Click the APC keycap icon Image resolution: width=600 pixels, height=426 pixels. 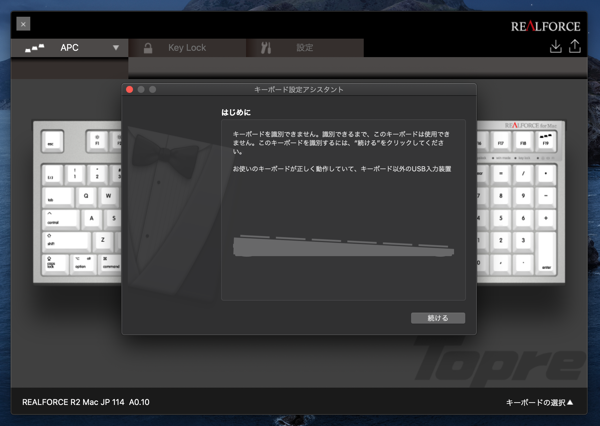pyautogui.click(x=34, y=48)
